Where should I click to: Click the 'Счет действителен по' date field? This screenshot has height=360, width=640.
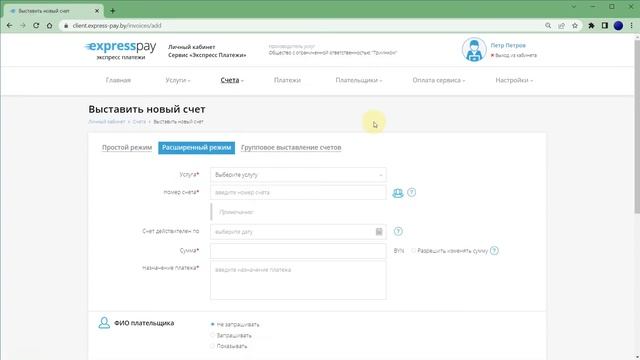click(x=298, y=231)
